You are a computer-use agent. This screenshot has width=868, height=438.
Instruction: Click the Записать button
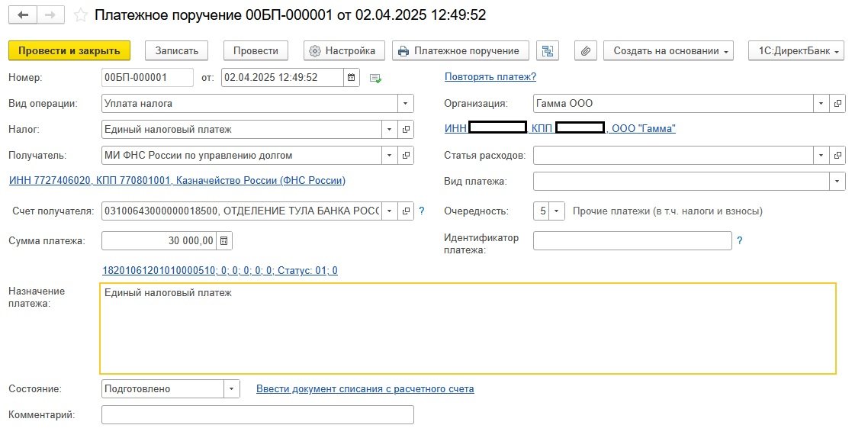point(176,50)
